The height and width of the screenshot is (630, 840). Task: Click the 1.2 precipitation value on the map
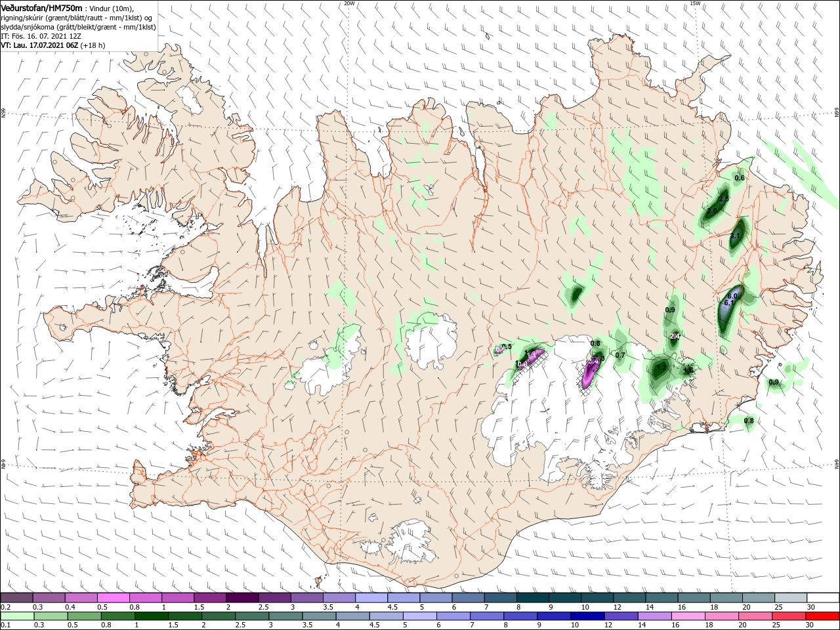[661, 368]
